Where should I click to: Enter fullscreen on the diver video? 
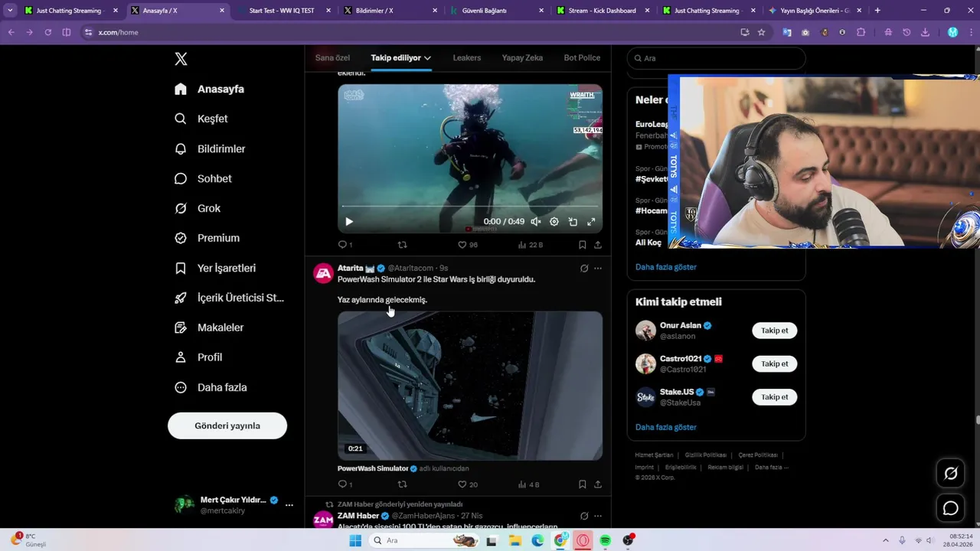(x=591, y=222)
